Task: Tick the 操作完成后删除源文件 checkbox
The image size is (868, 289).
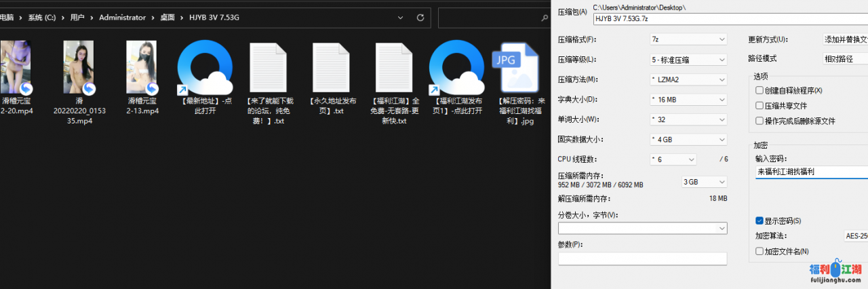Action: tap(759, 121)
